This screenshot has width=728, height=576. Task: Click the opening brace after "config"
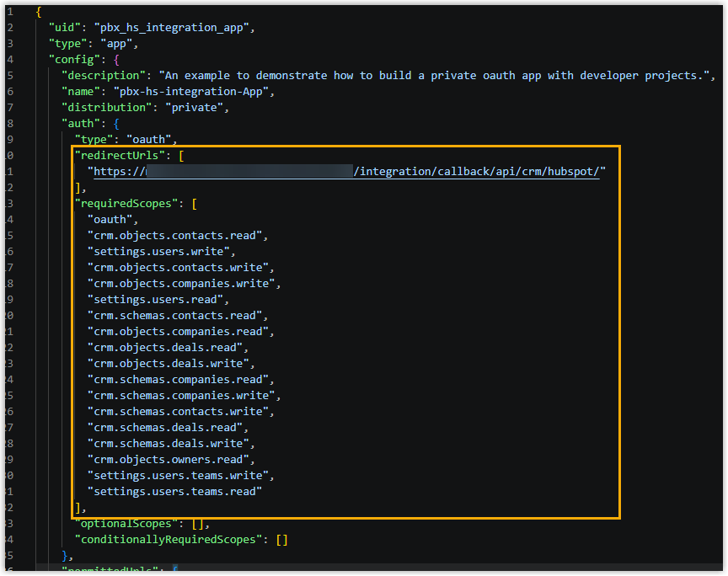116,60
